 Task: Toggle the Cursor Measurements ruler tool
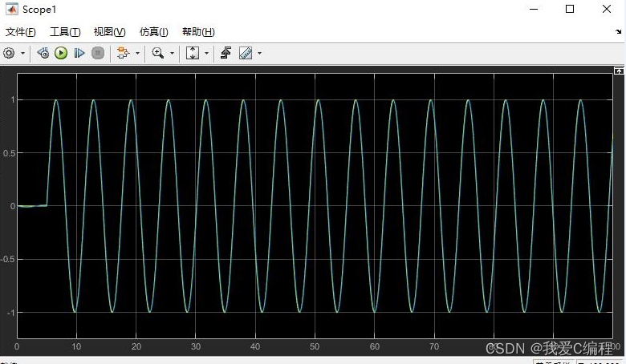pyautogui.click(x=245, y=53)
